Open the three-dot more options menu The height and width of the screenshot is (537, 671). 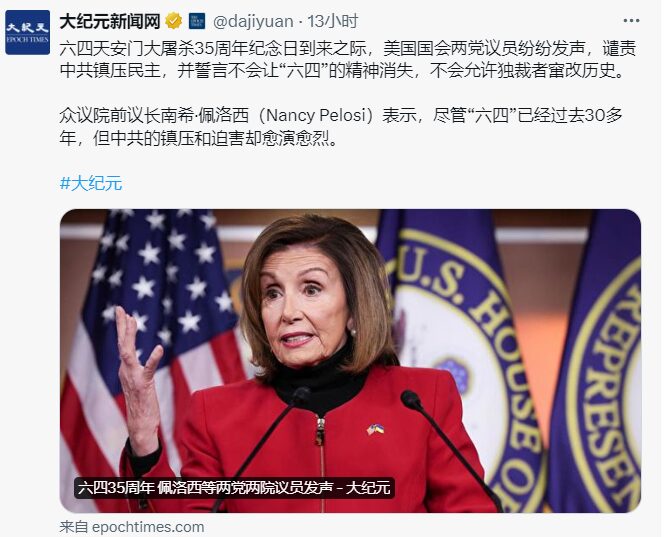631,21
